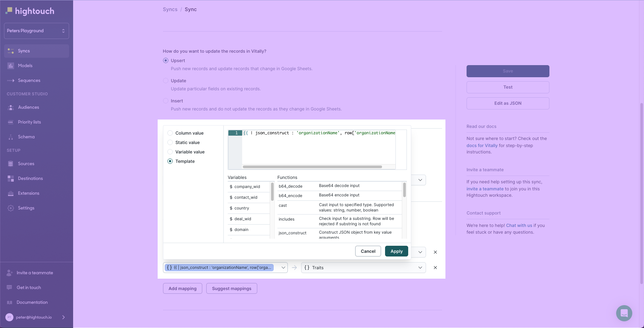Click the Invite a teammate person icon
644x328 pixels.
(x=9, y=273)
